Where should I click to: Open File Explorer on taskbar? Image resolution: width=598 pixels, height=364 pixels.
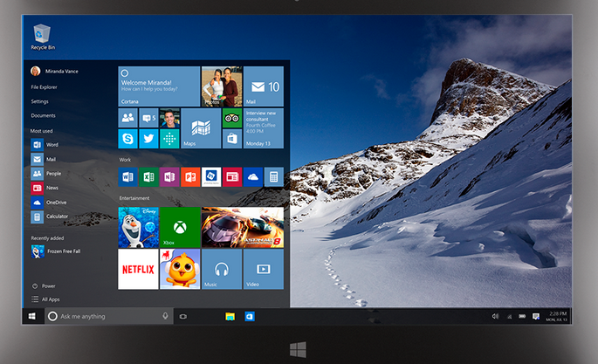point(230,316)
